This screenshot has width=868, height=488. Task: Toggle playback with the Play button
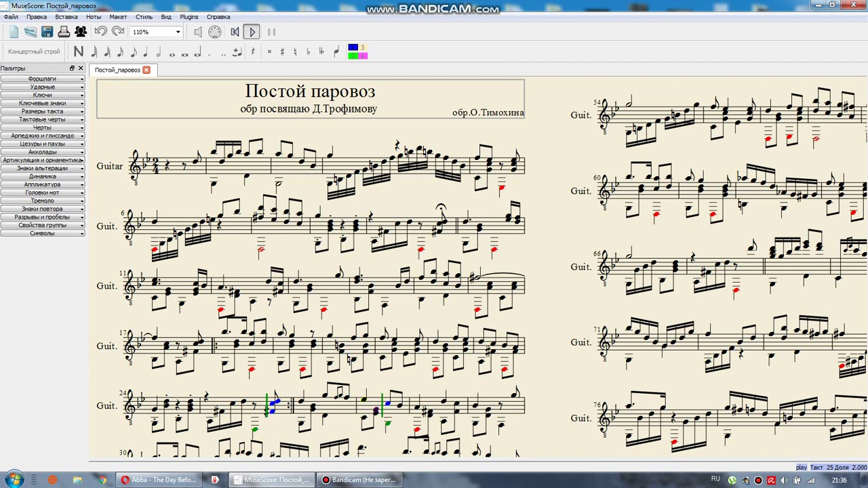[x=252, y=32]
